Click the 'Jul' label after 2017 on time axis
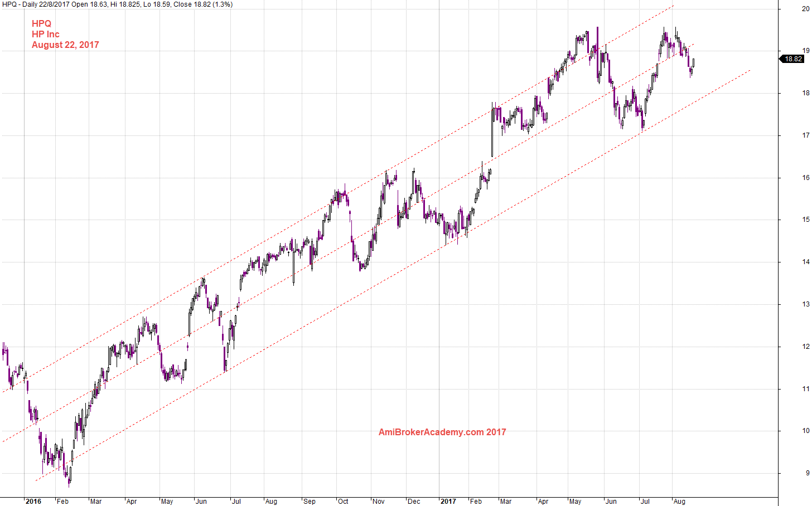The image size is (812, 506). tap(645, 502)
